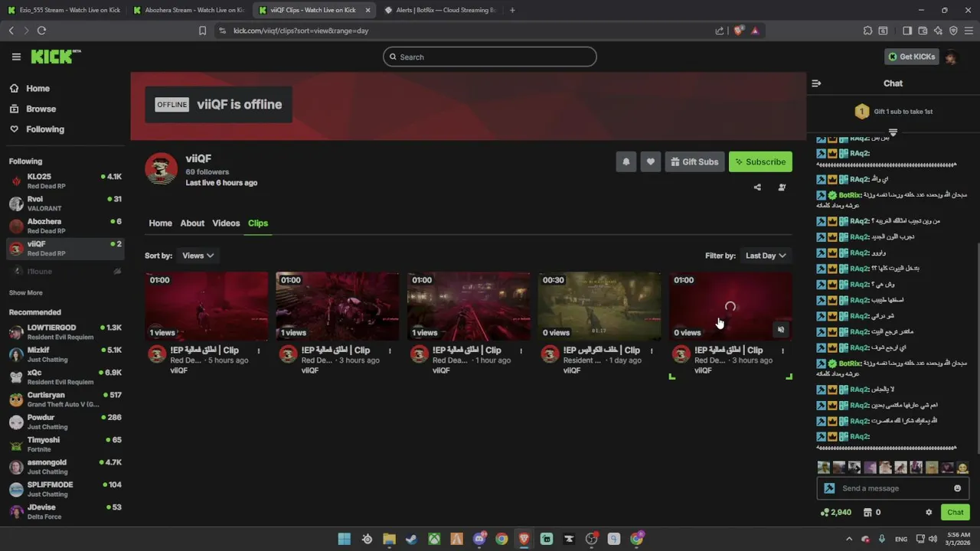980x551 pixels.
Task: Open the Brave Rewards triangle icon
Action: [755, 31]
